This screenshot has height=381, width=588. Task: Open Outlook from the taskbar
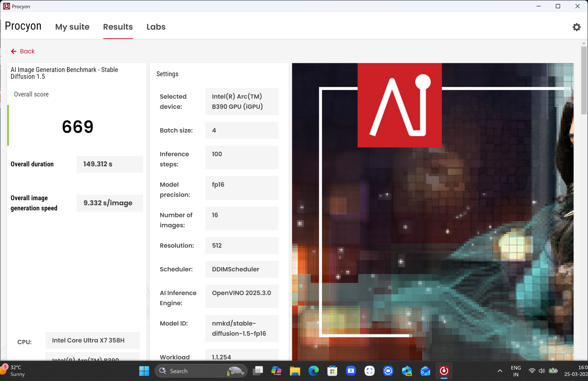point(425,371)
